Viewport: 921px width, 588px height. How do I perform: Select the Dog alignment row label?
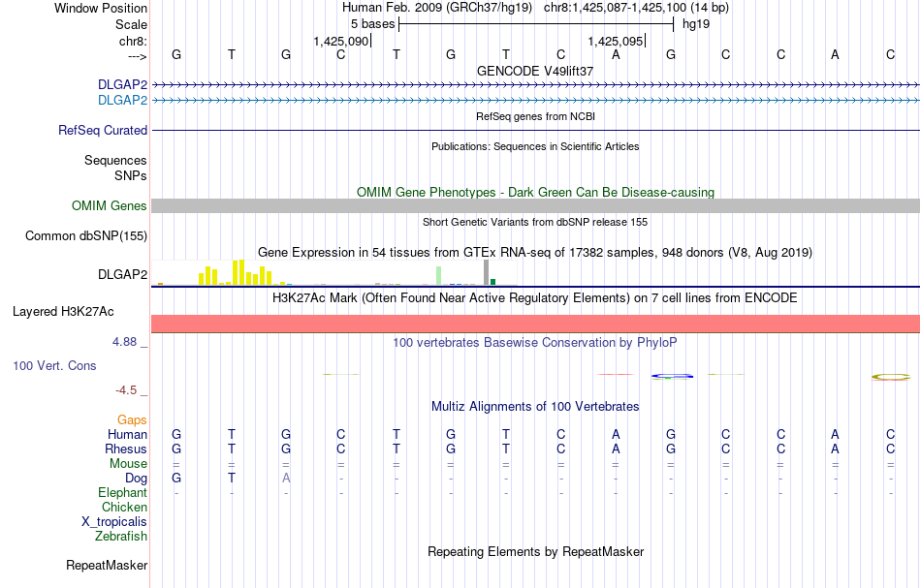click(x=137, y=479)
